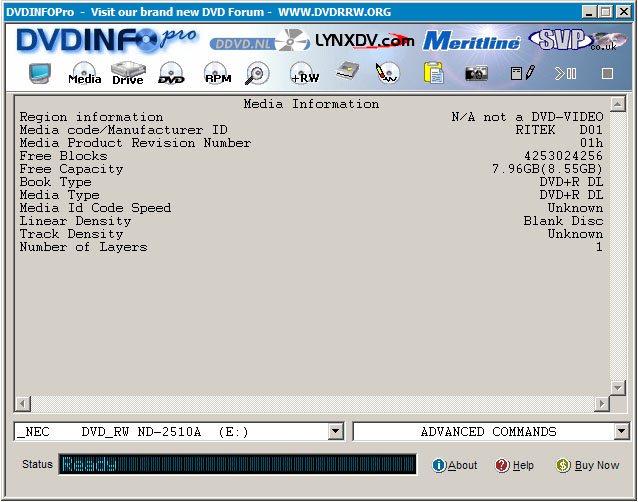
Task: Click the About button
Action: tap(454, 465)
